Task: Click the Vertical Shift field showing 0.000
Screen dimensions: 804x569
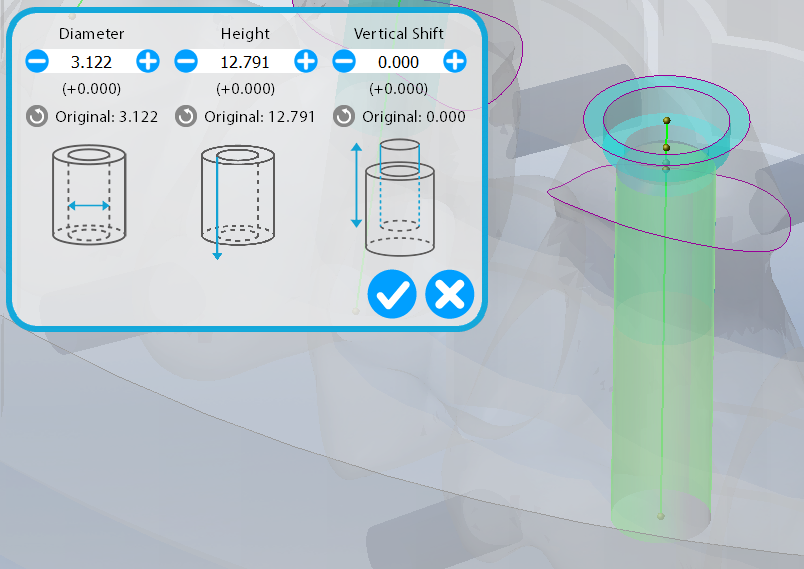Action: 398,62
